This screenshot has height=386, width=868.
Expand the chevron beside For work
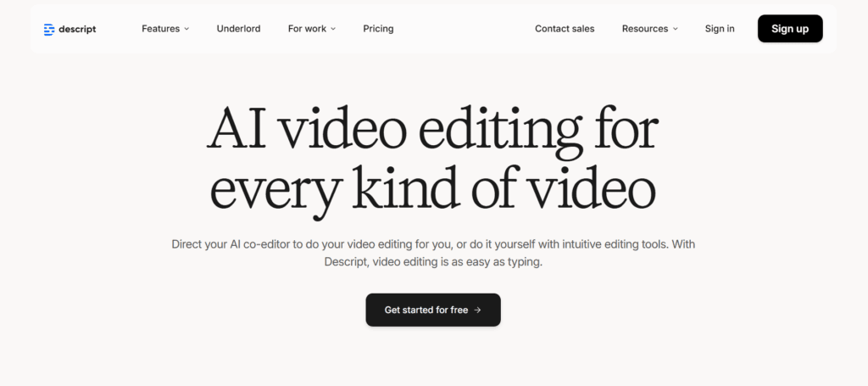[x=333, y=29]
